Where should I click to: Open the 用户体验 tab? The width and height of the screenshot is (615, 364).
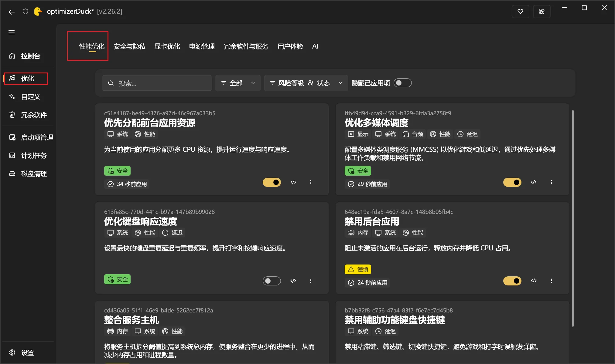click(290, 46)
